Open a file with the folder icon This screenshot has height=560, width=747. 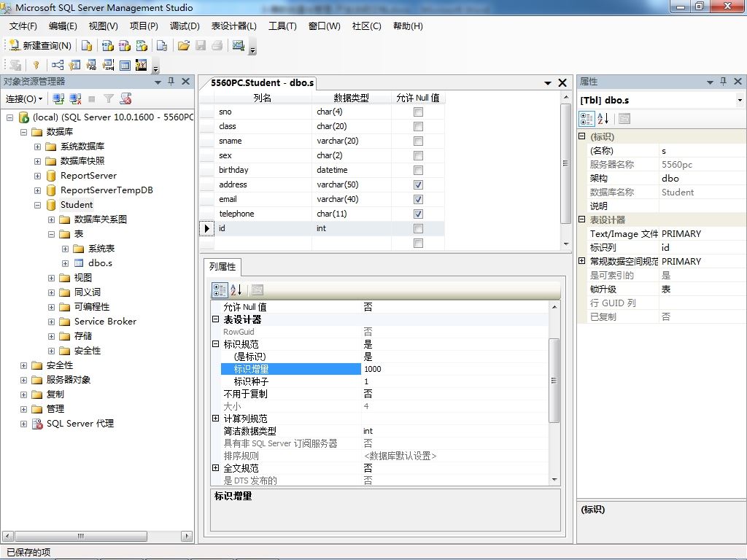coord(184,46)
